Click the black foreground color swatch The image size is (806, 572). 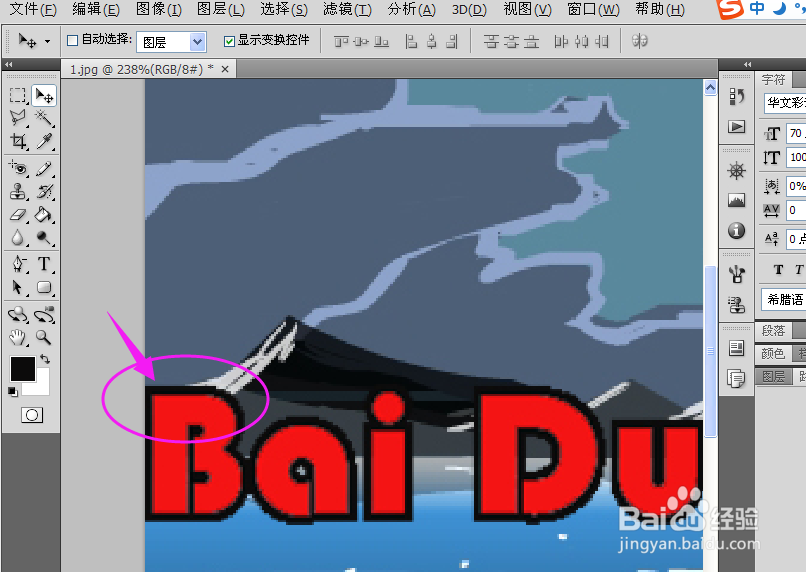coord(23,368)
